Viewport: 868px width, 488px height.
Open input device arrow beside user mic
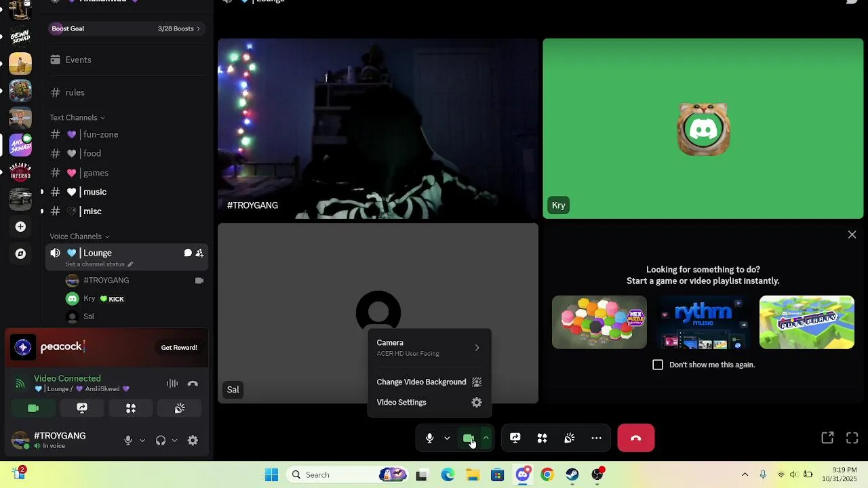[x=142, y=441]
